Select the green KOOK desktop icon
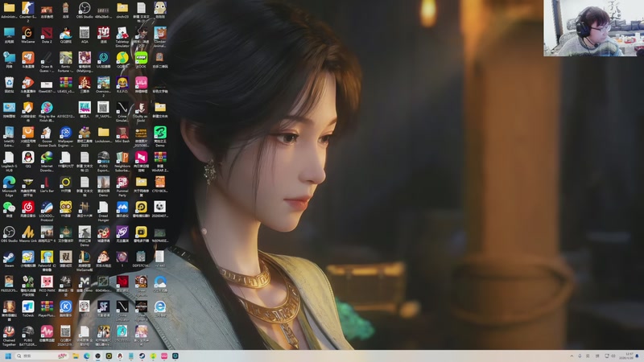 (142, 60)
